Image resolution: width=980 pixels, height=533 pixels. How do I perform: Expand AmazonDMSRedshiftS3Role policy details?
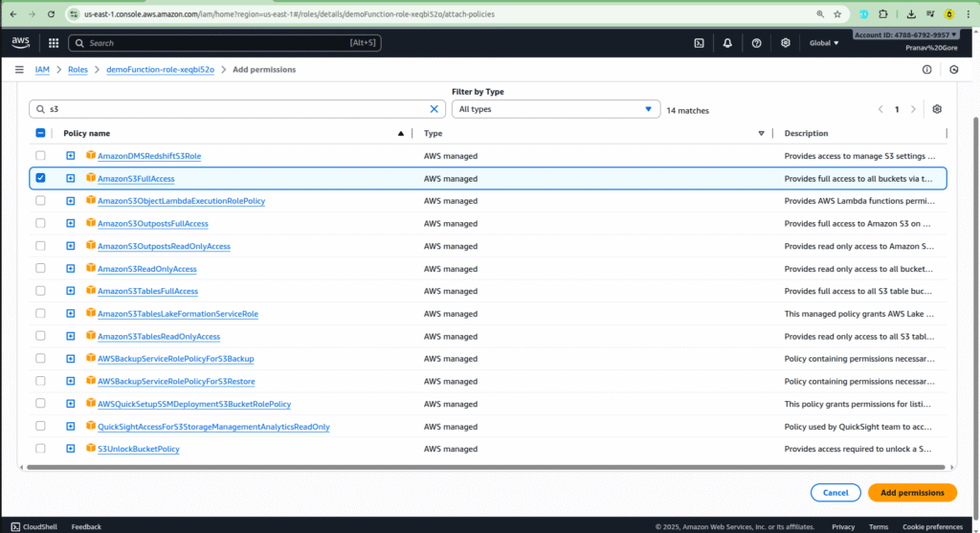coord(71,156)
